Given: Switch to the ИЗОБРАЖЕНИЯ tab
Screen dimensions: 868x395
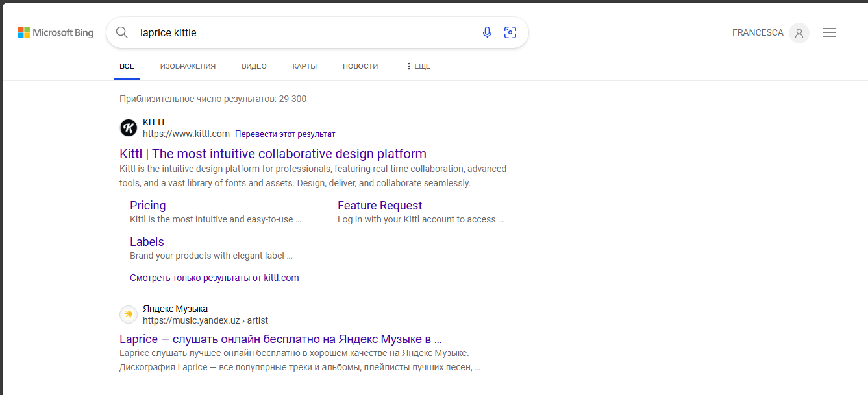Looking at the screenshot, I should pyautogui.click(x=188, y=66).
